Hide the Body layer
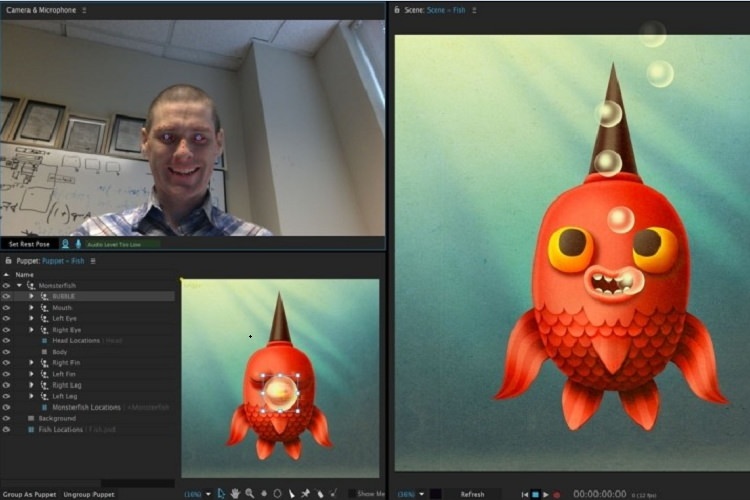Image resolution: width=750 pixels, height=500 pixels. pos(6,352)
